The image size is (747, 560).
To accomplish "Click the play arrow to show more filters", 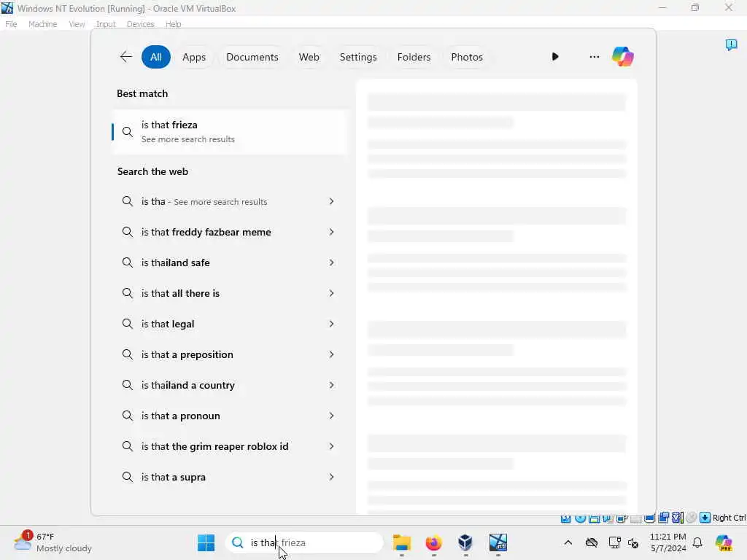I will coord(555,57).
